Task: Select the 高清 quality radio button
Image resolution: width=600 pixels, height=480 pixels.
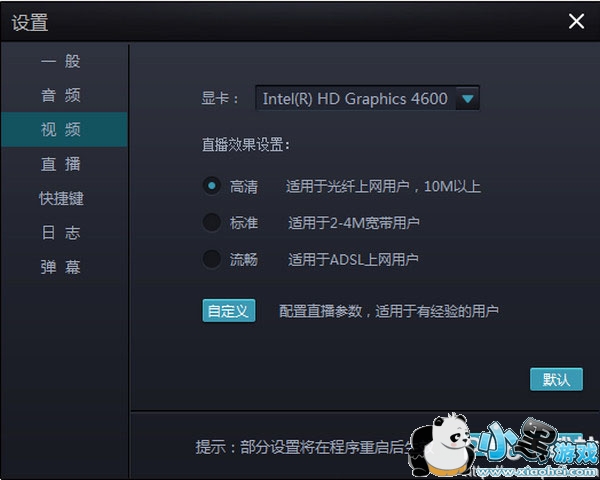Action: tap(211, 185)
